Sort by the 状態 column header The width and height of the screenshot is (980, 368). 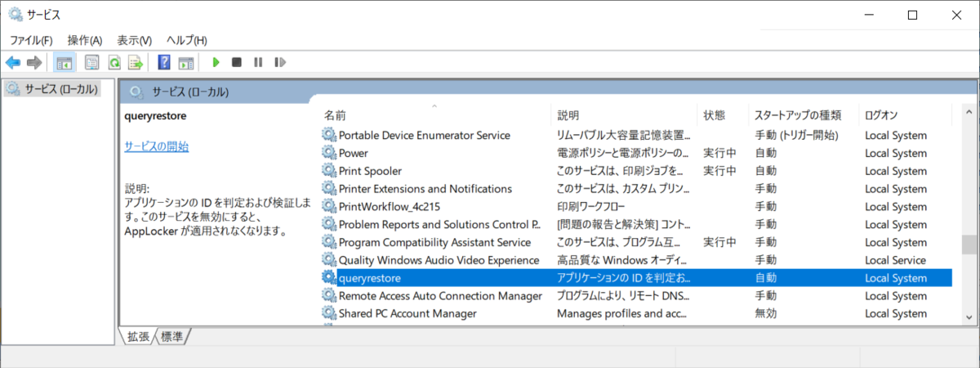(723, 115)
